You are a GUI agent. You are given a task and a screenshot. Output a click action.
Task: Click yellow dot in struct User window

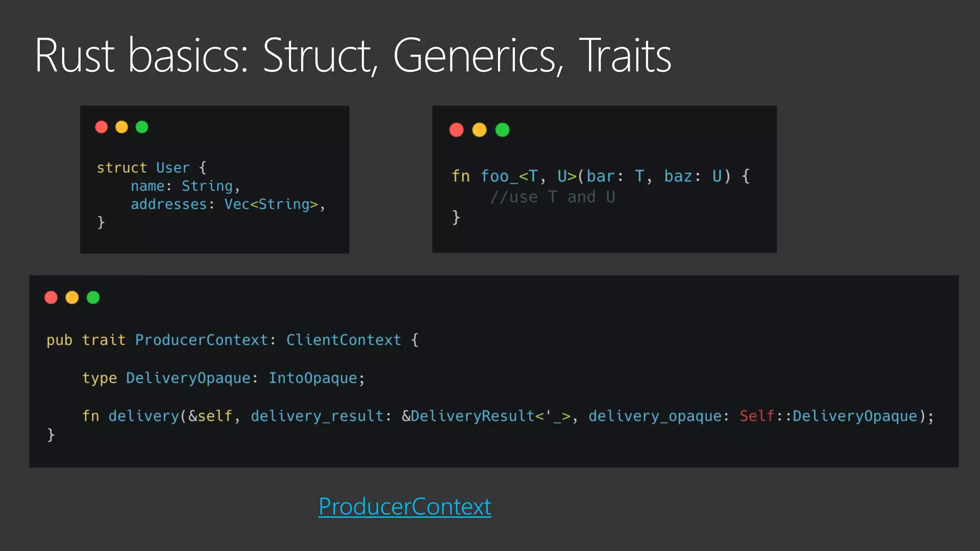pos(122,127)
